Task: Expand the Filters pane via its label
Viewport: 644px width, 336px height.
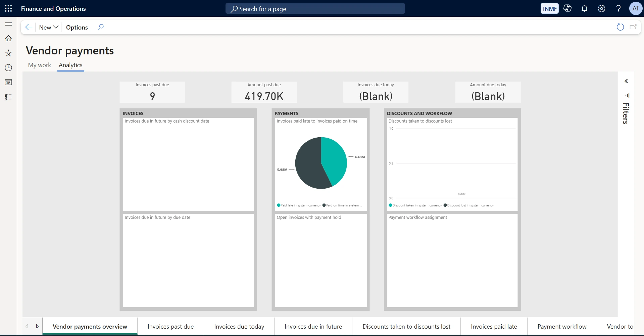Action: [626, 113]
